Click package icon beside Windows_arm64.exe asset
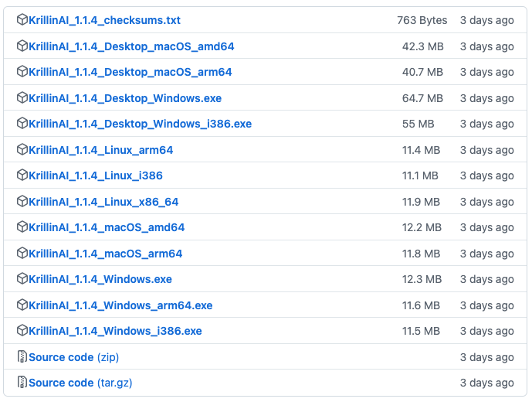The height and width of the screenshot is (402, 532). click(22, 305)
